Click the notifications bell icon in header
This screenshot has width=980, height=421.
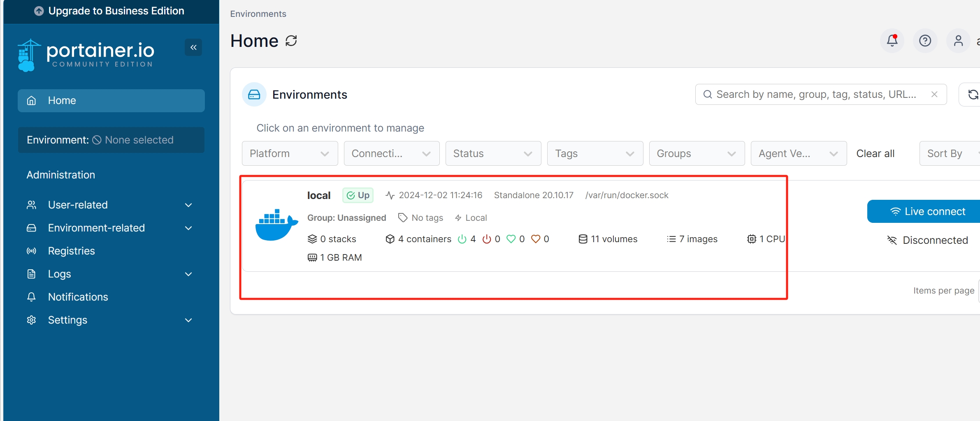tap(892, 41)
